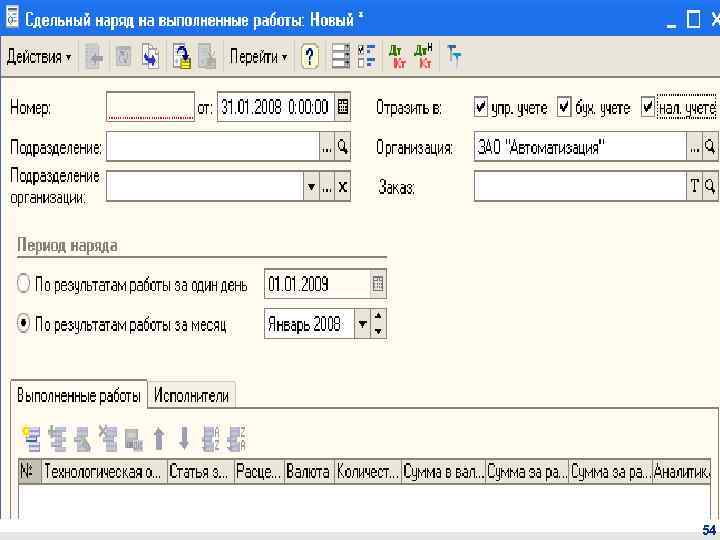Click the T type-select button for Заказ

pyautogui.click(x=694, y=187)
